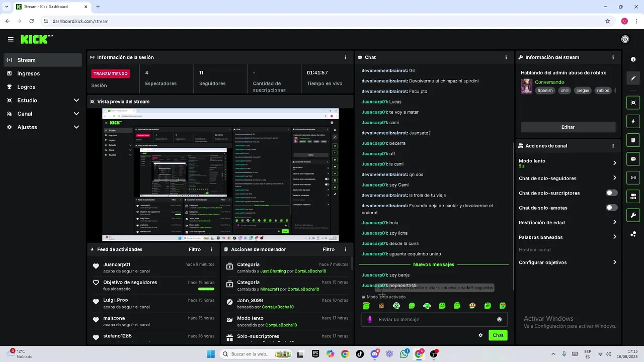Open OBS Studio from the taskbar
The image size is (644, 362).
click(x=434, y=354)
